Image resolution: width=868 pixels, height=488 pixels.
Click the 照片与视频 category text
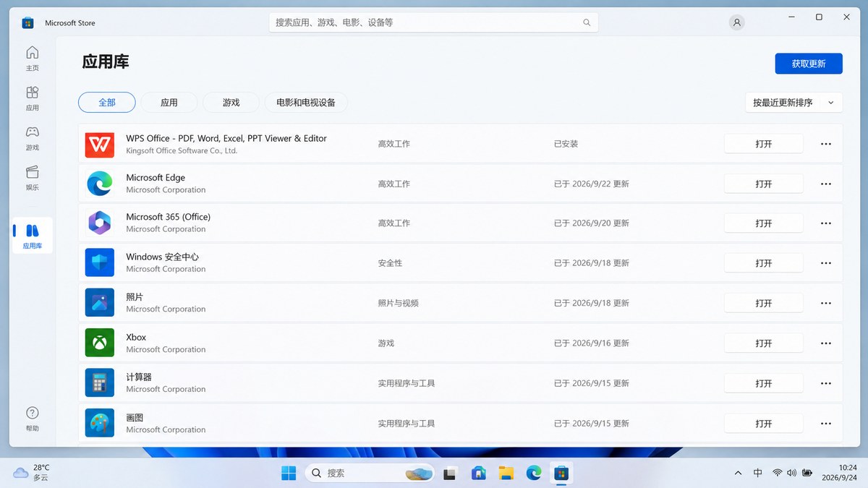tap(399, 303)
